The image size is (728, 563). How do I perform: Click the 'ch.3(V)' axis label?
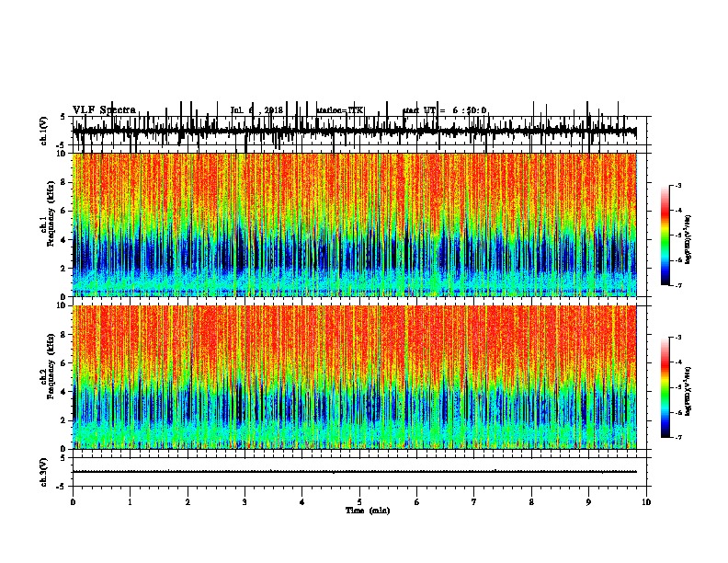pos(44,472)
